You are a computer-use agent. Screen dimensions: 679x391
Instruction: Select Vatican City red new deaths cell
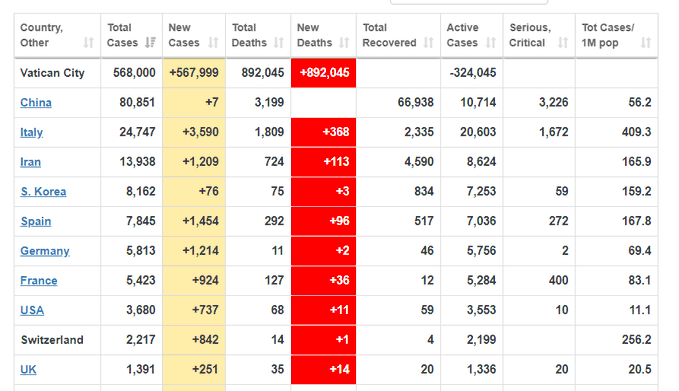point(323,73)
